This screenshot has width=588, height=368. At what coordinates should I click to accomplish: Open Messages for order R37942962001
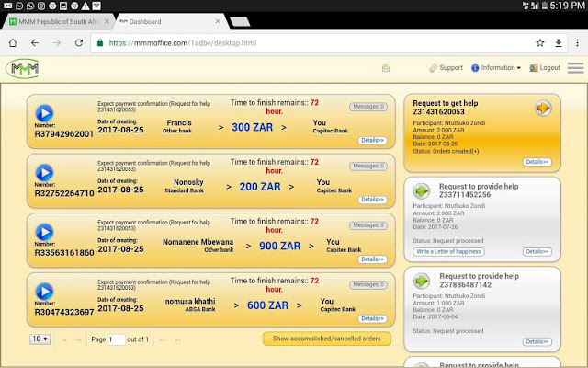368,107
